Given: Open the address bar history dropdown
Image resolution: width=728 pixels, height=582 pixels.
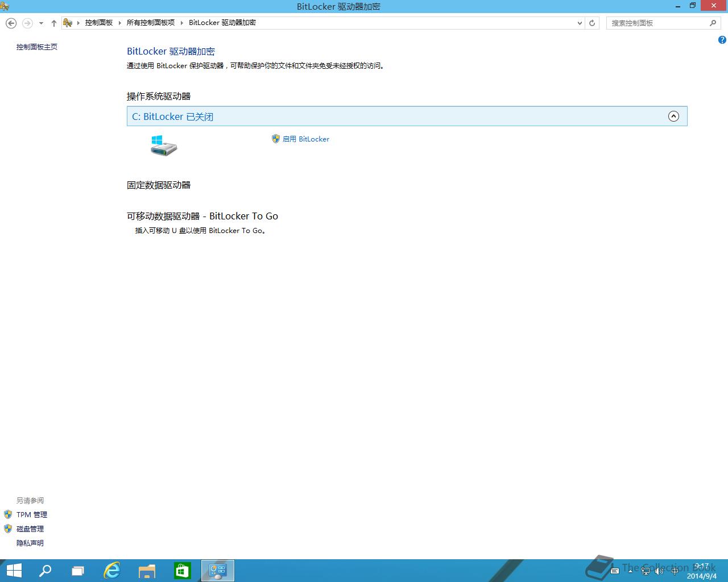Looking at the screenshot, I should click(x=580, y=23).
